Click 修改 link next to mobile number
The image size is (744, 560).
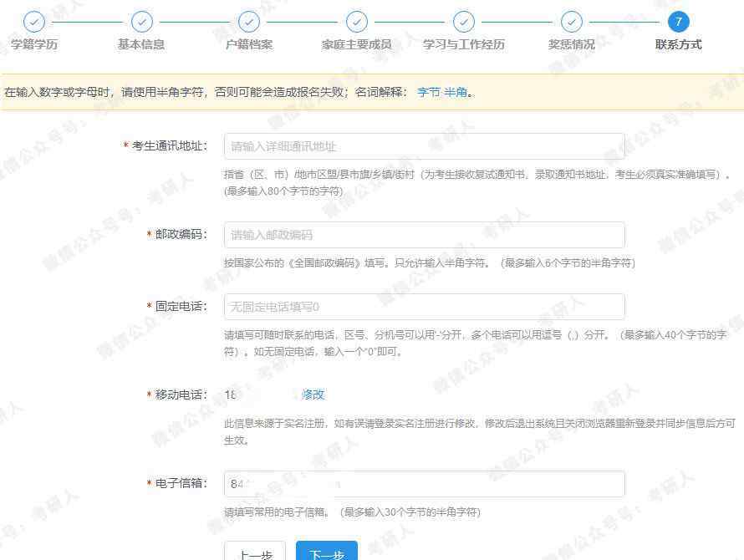pos(313,395)
